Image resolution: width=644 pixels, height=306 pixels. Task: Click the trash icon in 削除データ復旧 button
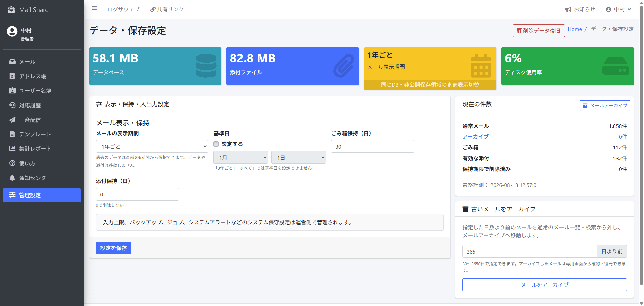click(519, 31)
